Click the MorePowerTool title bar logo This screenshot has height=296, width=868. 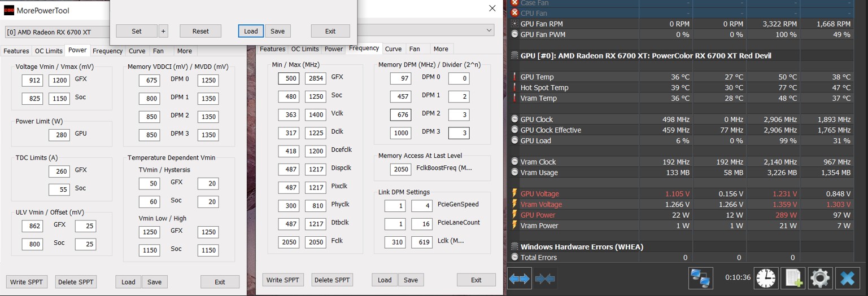pyautogui.click(x=9, y=10)
